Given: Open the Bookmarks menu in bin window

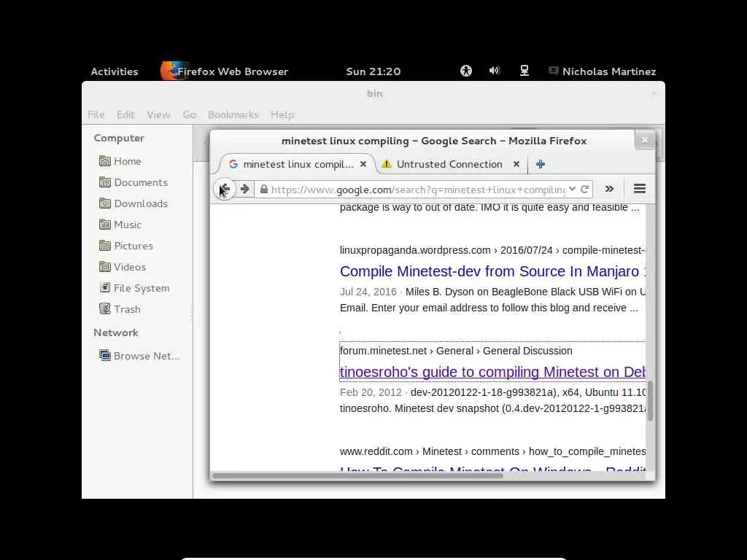Looking at the screenshot, I should point(233,114).
